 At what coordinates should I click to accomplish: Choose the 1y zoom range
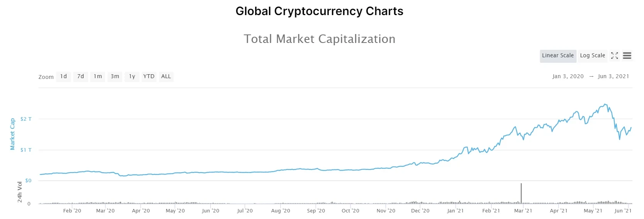click(132, 77)
